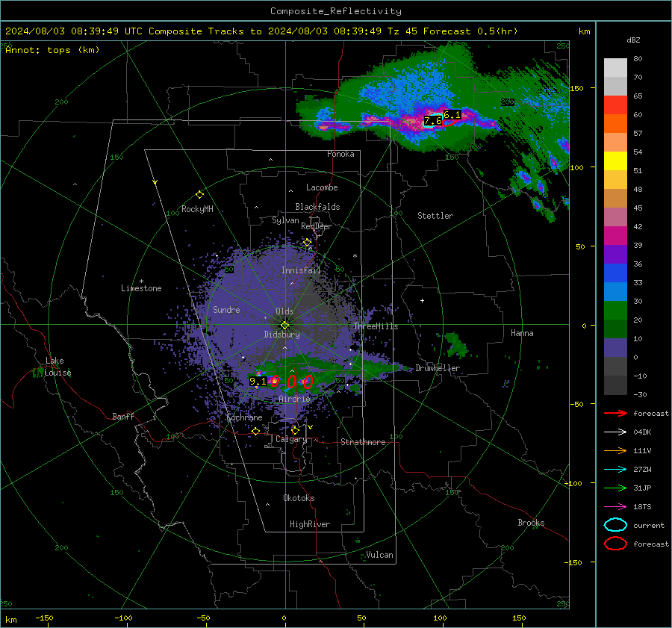Click the km unit label at bottom left
The width and height of the screenshot is (672, 628).
point(10,620)
